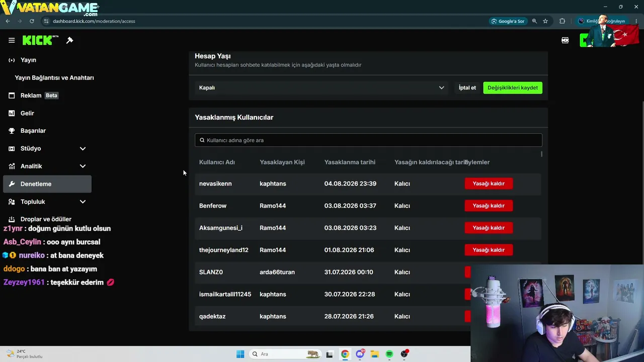This screenshot has height=362, width=644.
Task: Click the Yasaklanma tarihi column header
Action: coord(350,162)
